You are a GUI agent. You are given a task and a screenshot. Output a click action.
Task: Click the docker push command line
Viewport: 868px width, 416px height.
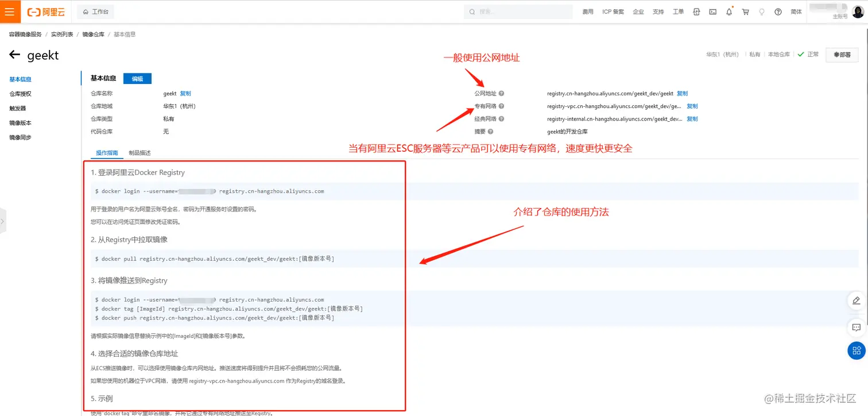coord(215,318)
